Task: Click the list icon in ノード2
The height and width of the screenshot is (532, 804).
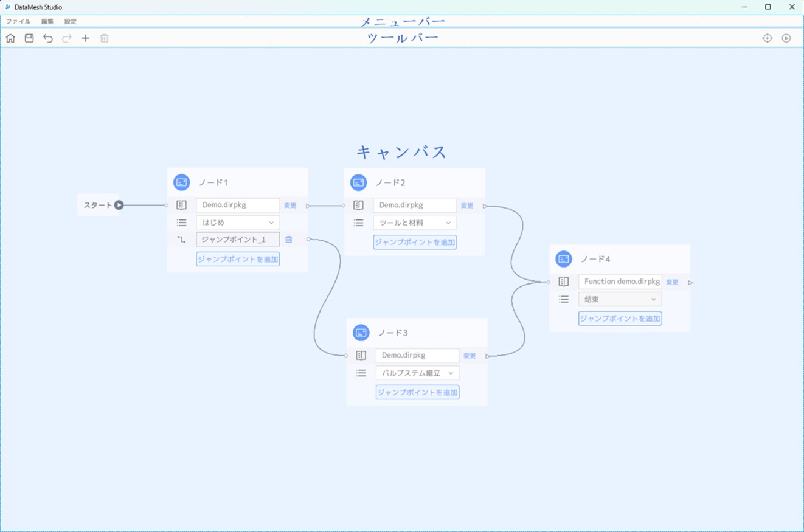Action: pyautogui.click(x=358, y=223)
